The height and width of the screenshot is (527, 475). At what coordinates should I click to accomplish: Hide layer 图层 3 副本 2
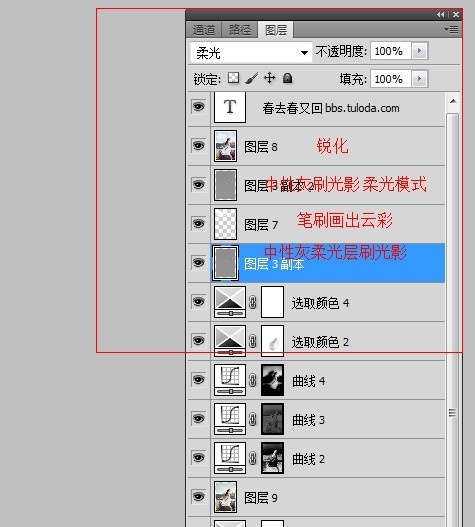[198, 185]
